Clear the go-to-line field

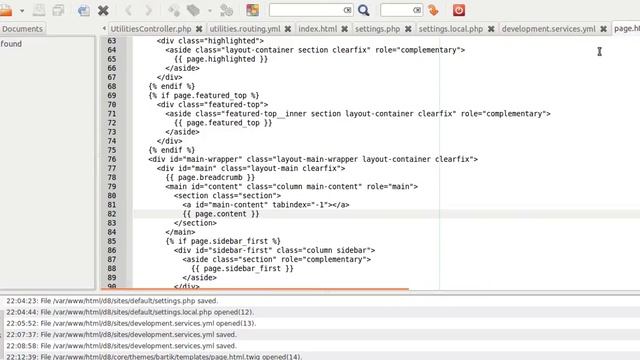pos(417,10)
